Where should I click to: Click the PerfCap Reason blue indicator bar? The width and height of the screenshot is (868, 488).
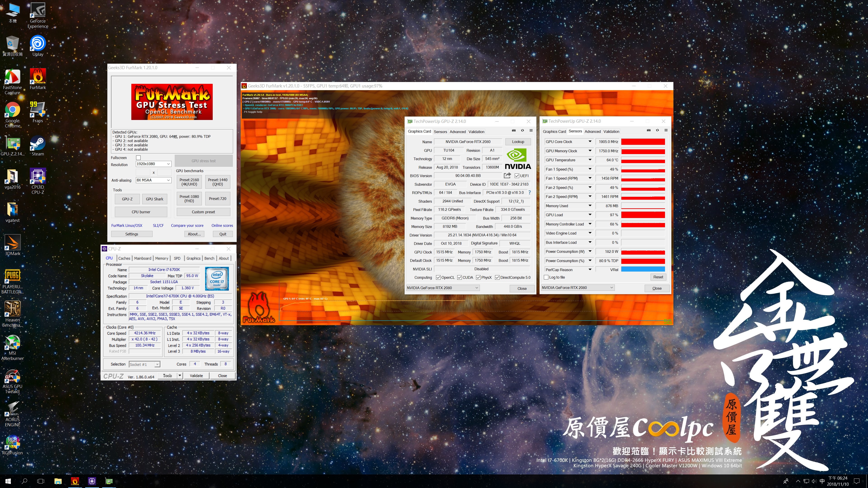point(643,270)
